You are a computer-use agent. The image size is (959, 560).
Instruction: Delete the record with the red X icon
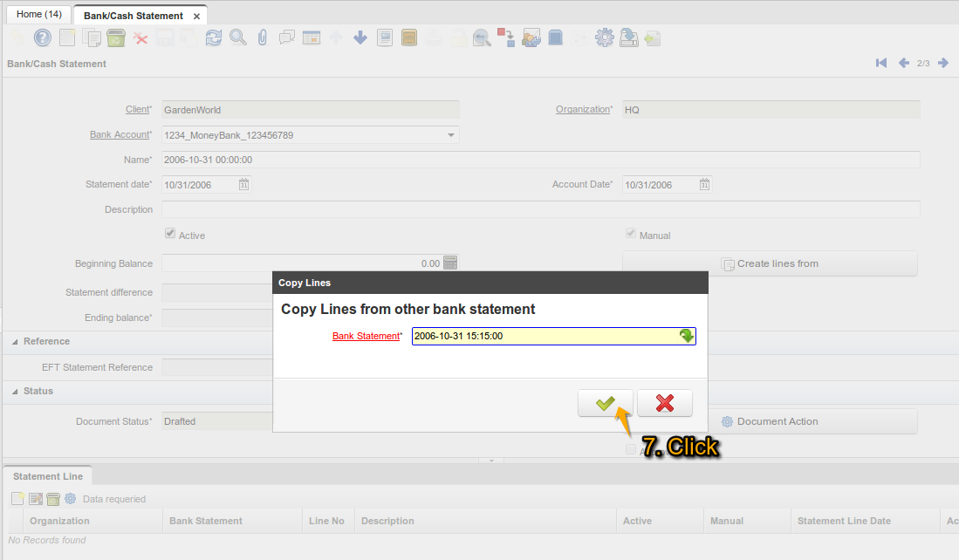point(141,38)
